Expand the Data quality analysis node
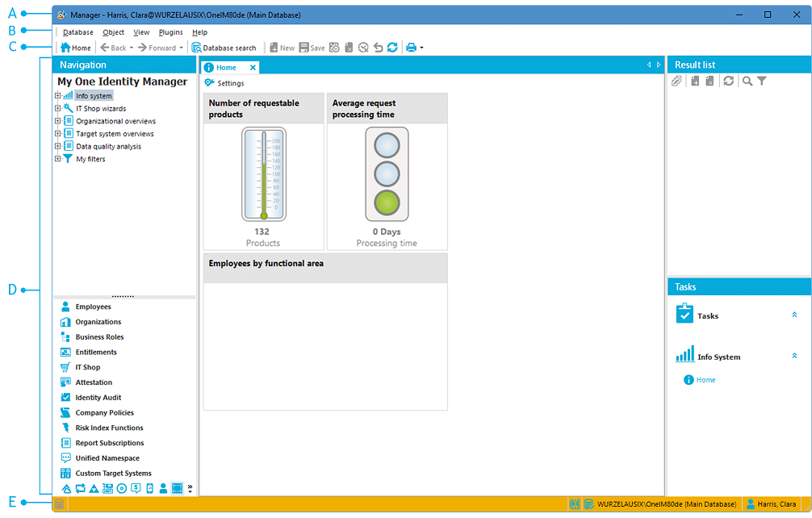Viewport: 812px width, 518px height. point(57,147)
